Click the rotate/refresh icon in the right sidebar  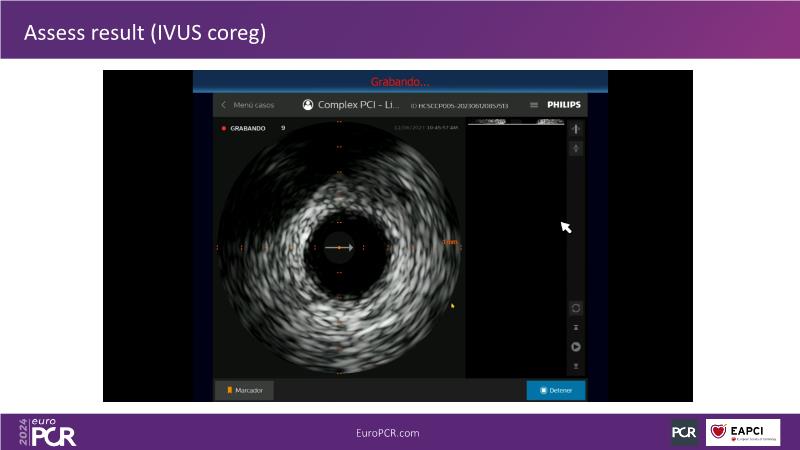coord(576,308)
